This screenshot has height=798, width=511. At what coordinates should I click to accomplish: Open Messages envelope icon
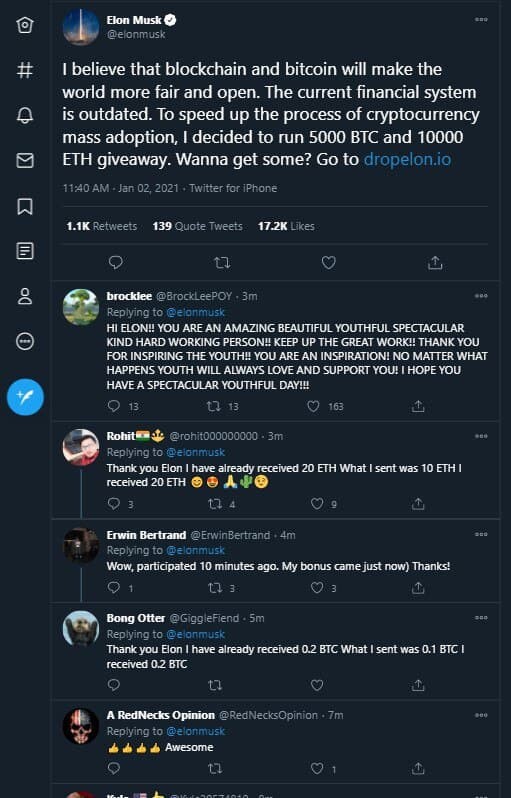pos(25,160)
